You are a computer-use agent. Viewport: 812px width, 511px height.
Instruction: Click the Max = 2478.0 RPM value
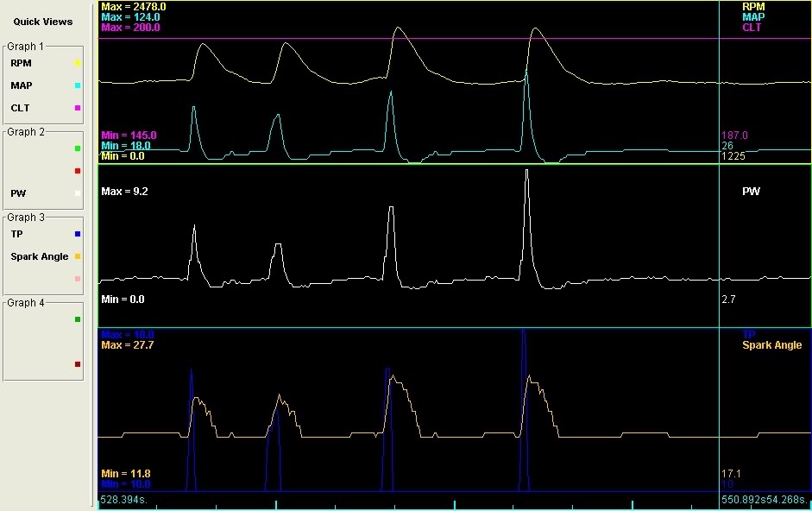point(134,7)
